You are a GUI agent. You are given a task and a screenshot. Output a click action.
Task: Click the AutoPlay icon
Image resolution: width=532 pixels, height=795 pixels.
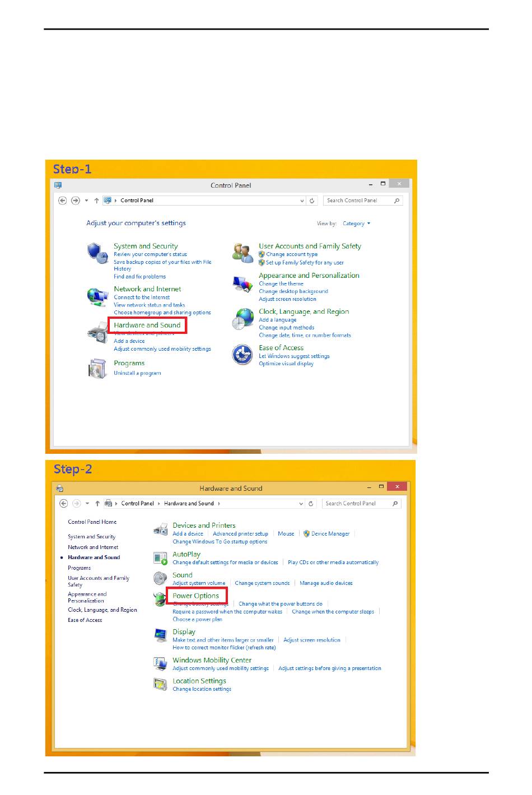pos(161,558)
